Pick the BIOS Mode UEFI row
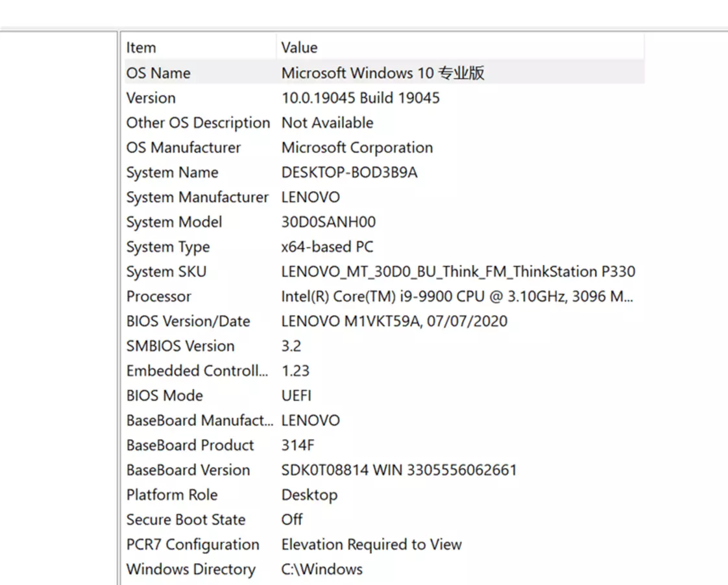728x585 pixels. [165, 395]
